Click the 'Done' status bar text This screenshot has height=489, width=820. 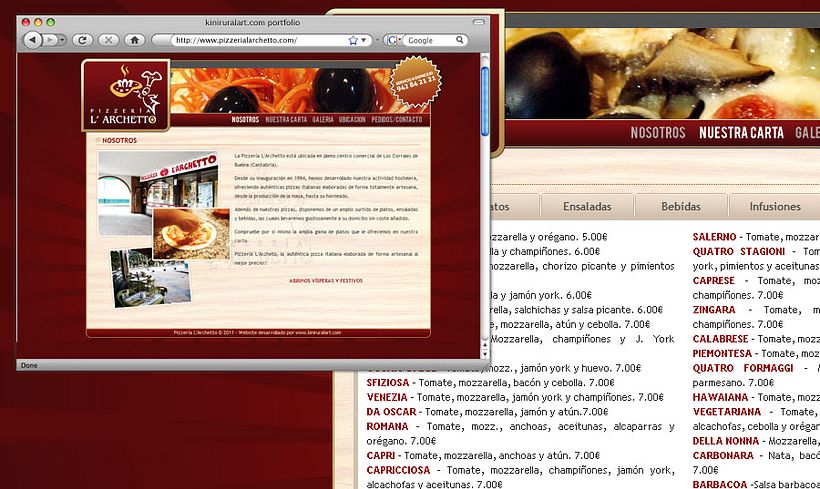pyautogui.click(x=29, y=366)
